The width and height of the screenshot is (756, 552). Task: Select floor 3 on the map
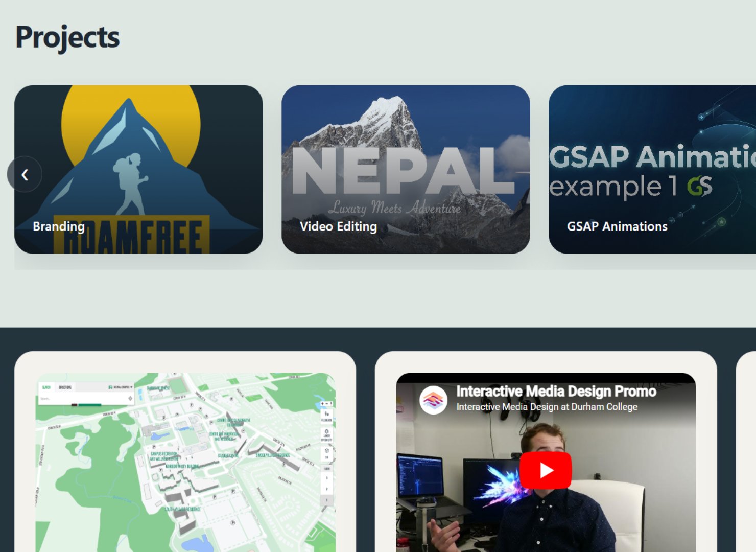(326, 478)
